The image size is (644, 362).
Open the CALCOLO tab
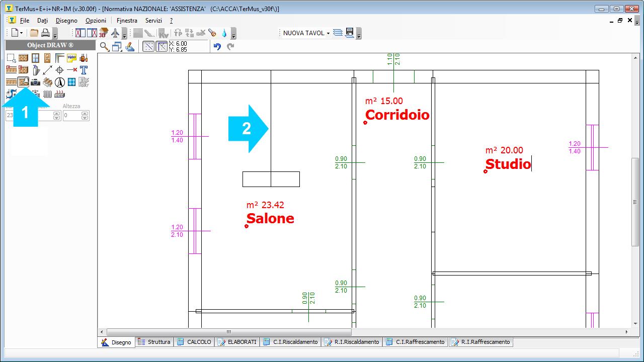coord(194,342)
